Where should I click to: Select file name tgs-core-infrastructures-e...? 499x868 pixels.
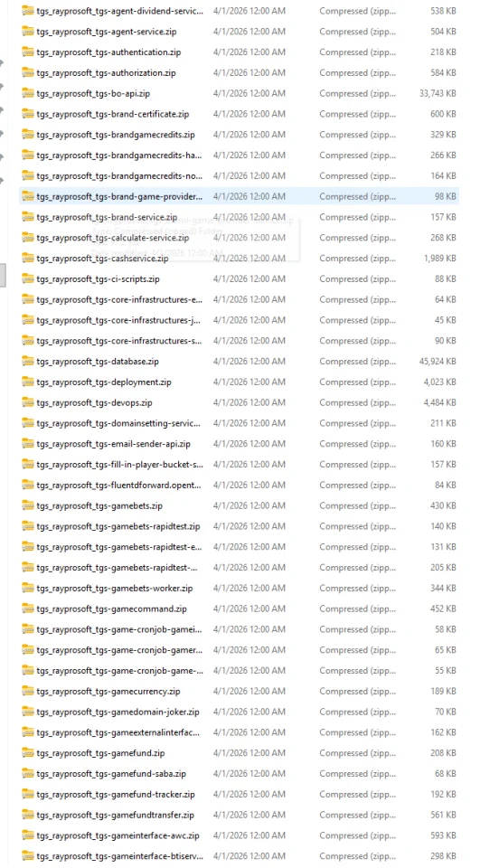coord(119,299)
